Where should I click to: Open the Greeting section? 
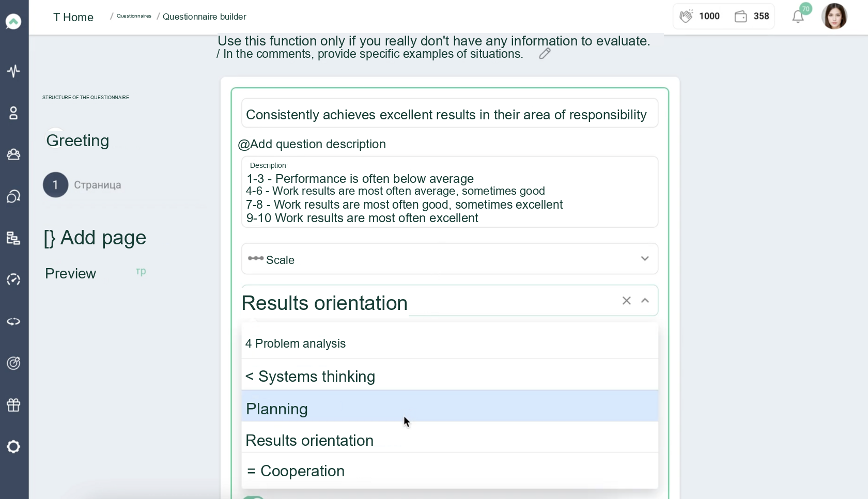78,141
